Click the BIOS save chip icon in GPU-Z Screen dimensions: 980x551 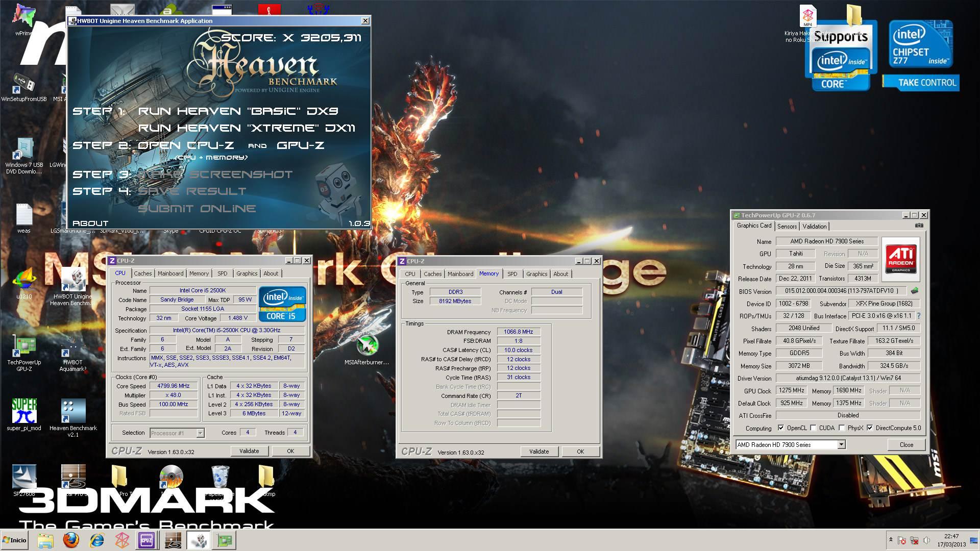point(914,291)
